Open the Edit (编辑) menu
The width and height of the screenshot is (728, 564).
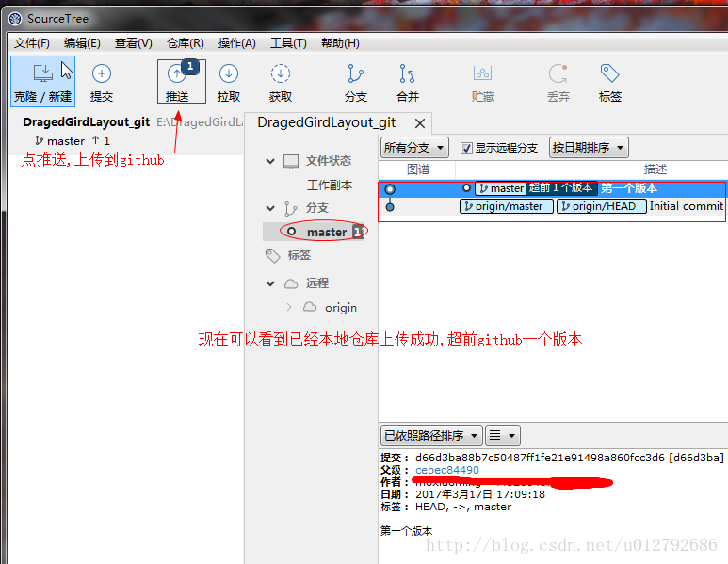tap(82, 43)
